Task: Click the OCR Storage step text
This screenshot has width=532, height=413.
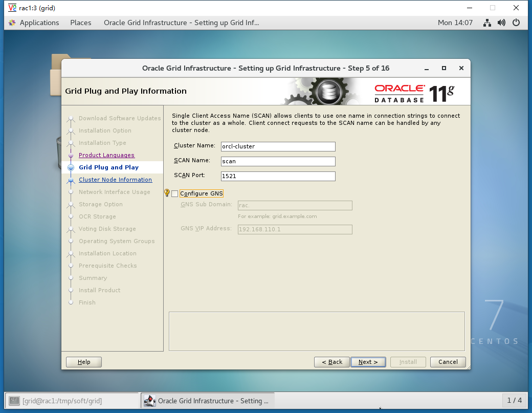Action: click(x=97, y=216)
